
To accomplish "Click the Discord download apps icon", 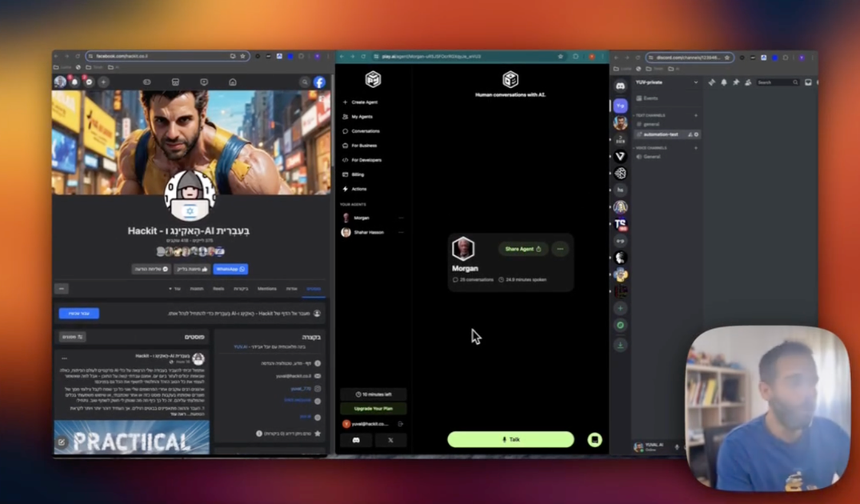I will tap(620, 345).
